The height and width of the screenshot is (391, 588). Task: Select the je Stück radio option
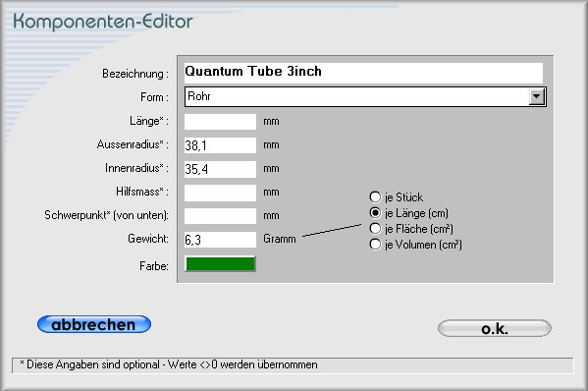(x=375, y=197)
